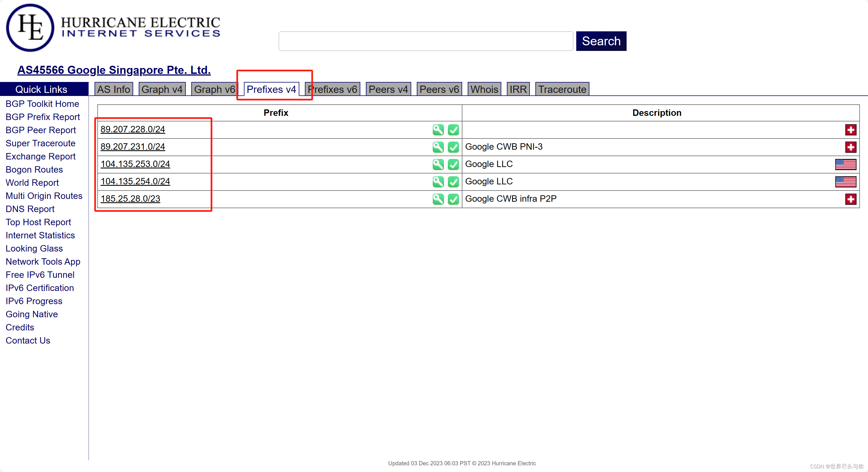Open prefix 185.25.28.0/23

point(130,199)
